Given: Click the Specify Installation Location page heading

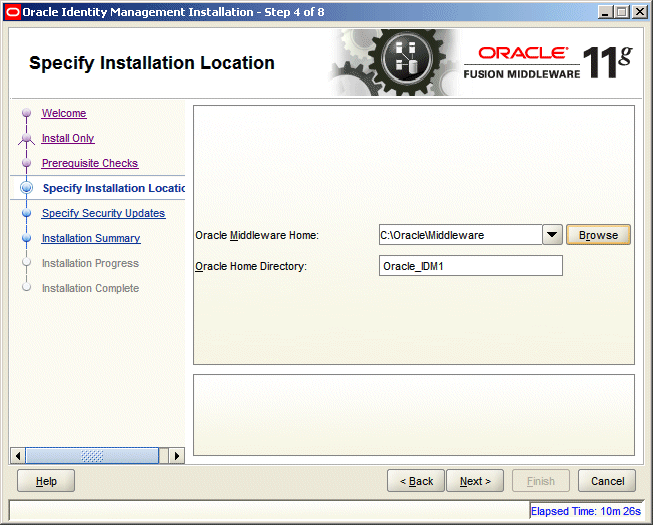Looking at the screenshot, I should (152, 63).
